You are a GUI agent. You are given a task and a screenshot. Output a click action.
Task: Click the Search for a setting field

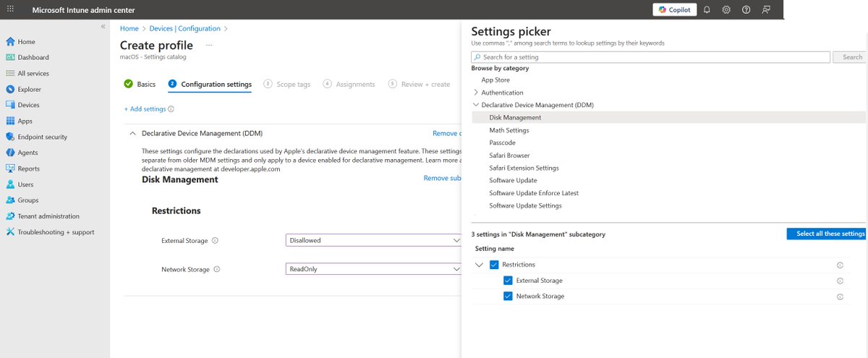[650, 57]
